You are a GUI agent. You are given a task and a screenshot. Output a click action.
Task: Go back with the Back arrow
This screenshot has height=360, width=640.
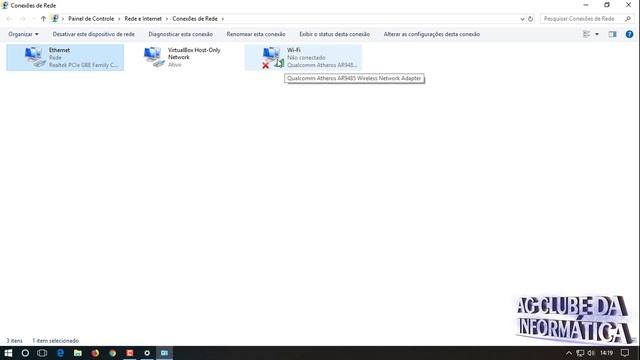(9, 19)
